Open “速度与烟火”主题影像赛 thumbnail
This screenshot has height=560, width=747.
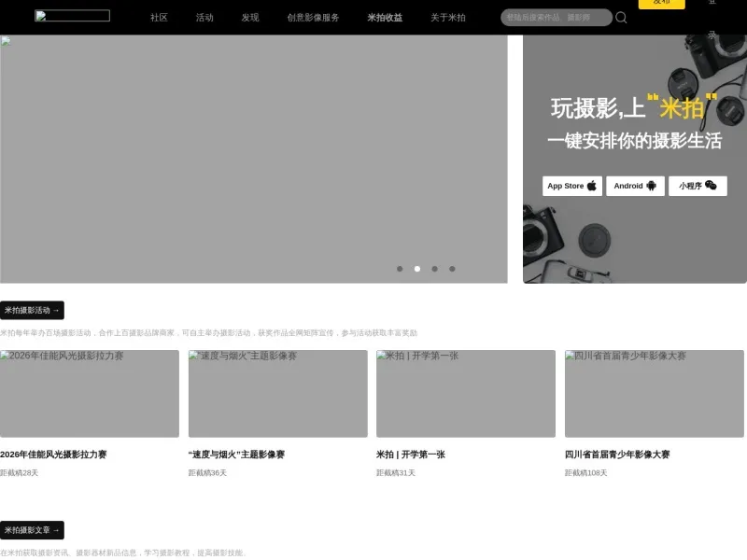[x=277, y=394]
